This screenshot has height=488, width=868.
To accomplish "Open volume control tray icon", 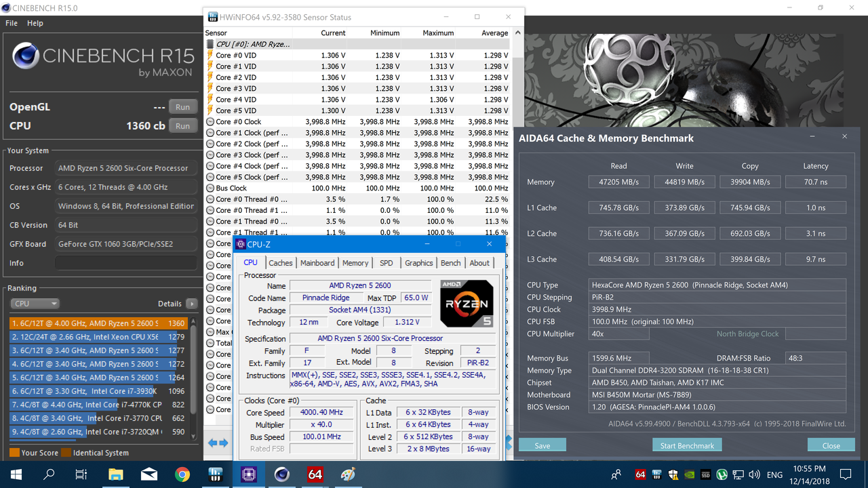I will coord(754,474).
